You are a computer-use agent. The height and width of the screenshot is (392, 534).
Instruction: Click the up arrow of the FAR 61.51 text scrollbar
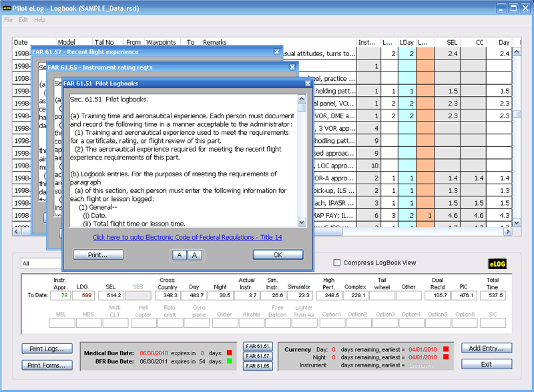point(302,99)
